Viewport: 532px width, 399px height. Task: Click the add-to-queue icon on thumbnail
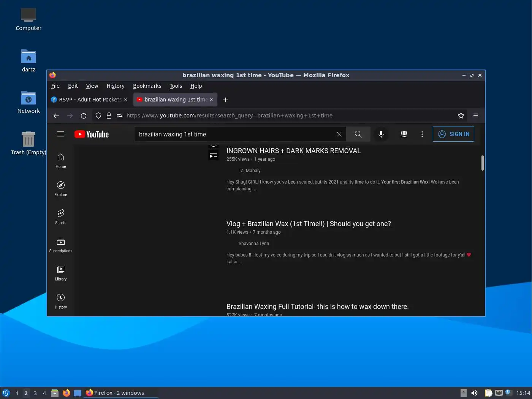(214, 155)
